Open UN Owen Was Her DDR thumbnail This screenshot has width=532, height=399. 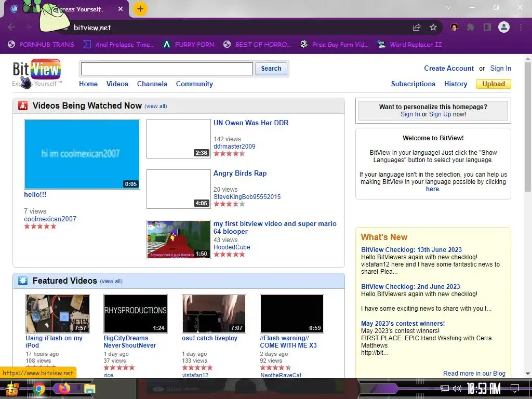click(x=179, y=138)
